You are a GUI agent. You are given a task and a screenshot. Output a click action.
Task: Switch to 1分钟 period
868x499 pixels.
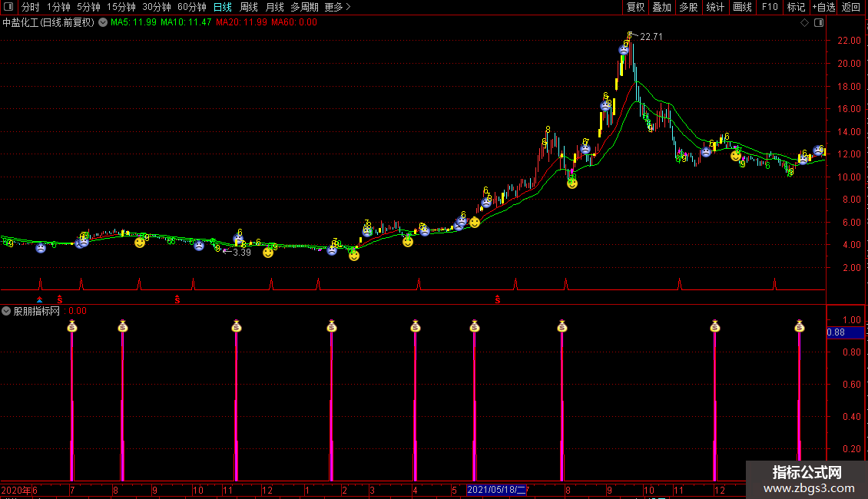point(58,7)
